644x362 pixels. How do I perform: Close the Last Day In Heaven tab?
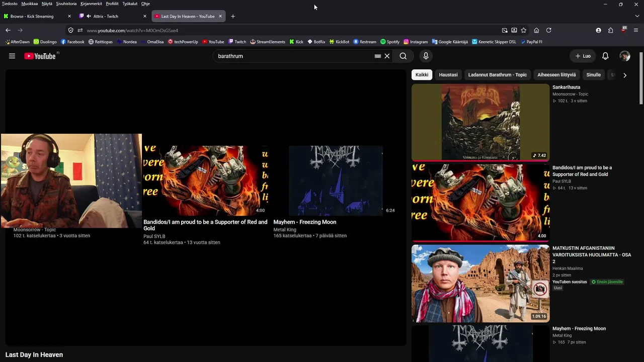(220, 16)
